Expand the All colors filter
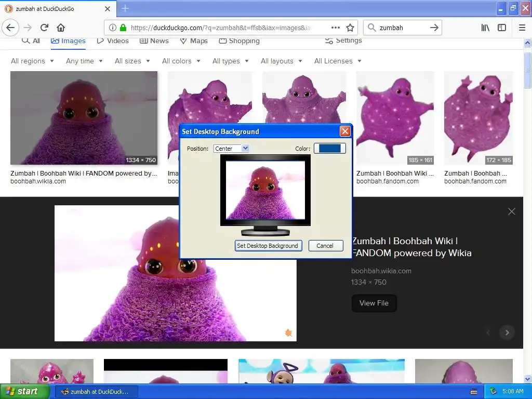 pyautogui.click(x=181, y=61)
